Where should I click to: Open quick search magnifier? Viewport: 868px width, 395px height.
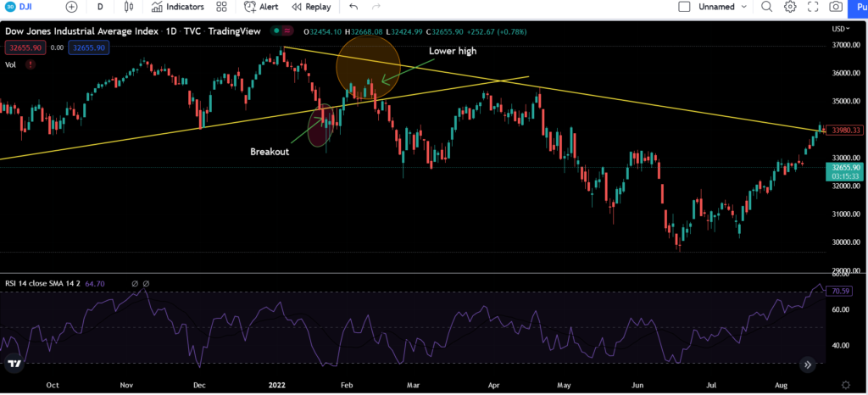(x=766, y=7)
